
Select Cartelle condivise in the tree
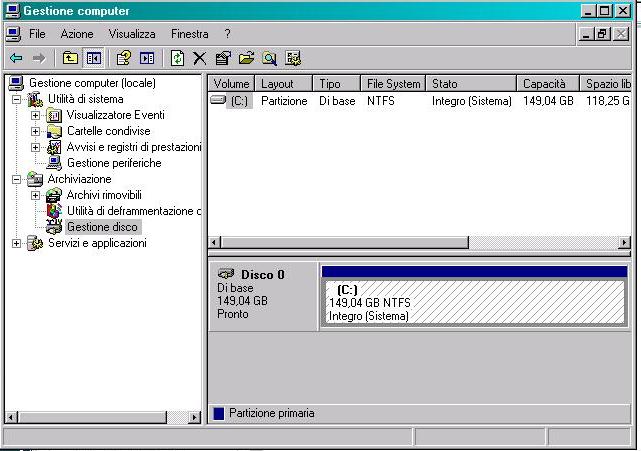pyautogui.click(x=109, y=131)
